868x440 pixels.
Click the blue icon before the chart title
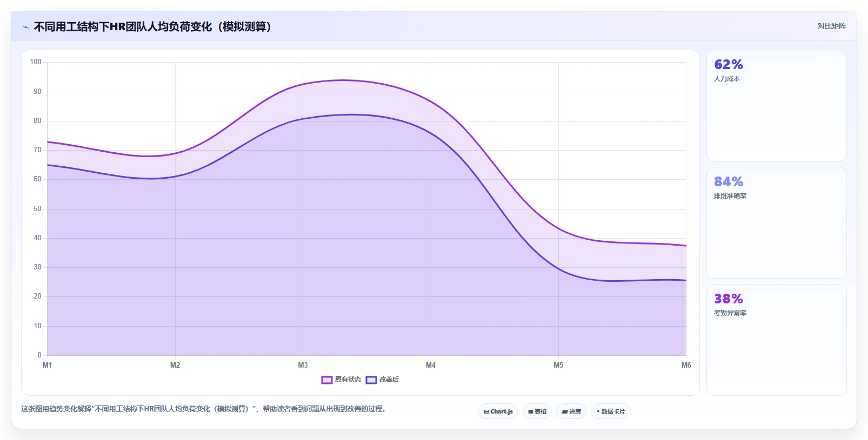(25, 27)
